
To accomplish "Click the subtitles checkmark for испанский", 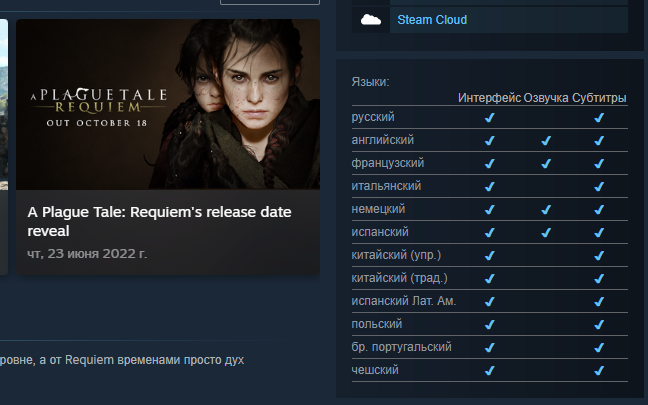I will [599, 233].
